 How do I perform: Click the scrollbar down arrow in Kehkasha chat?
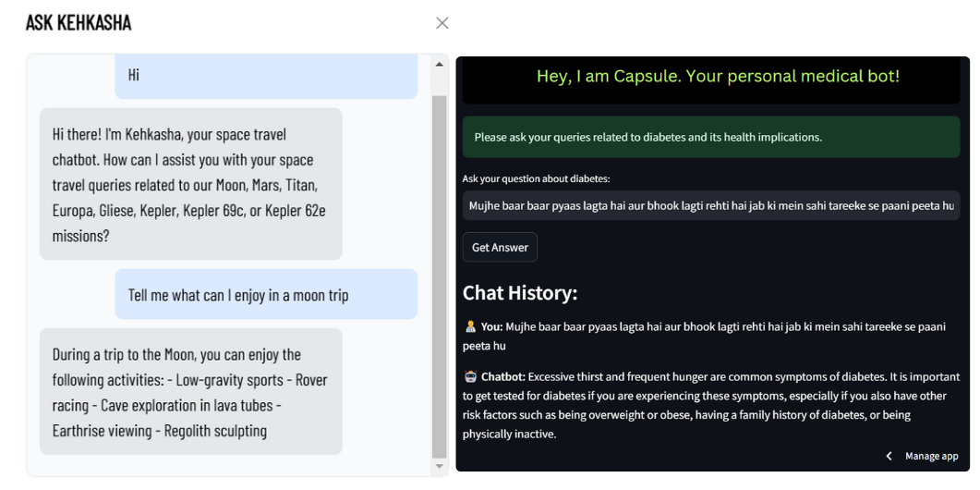coord(439,467)
